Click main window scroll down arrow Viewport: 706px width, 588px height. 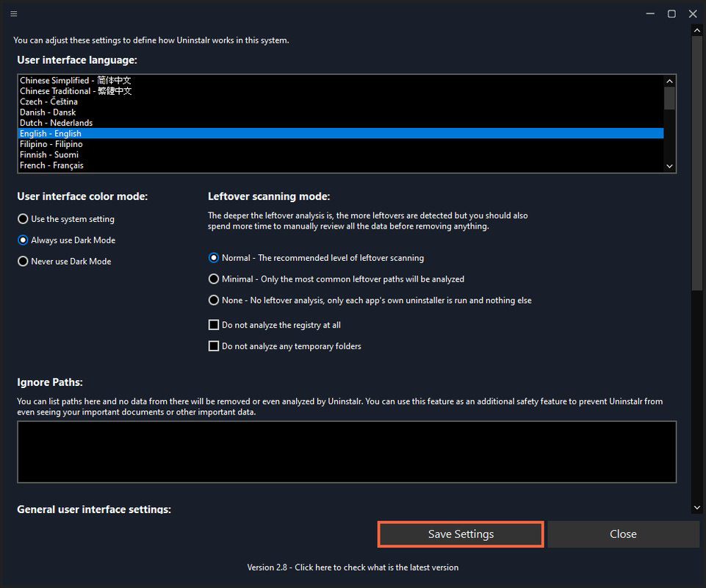(x=697, y=507)
